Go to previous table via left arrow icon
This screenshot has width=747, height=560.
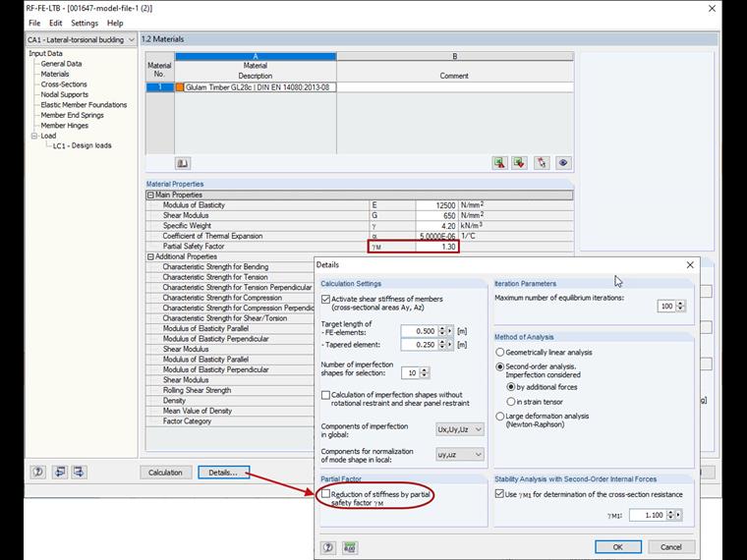pos(60,472)
